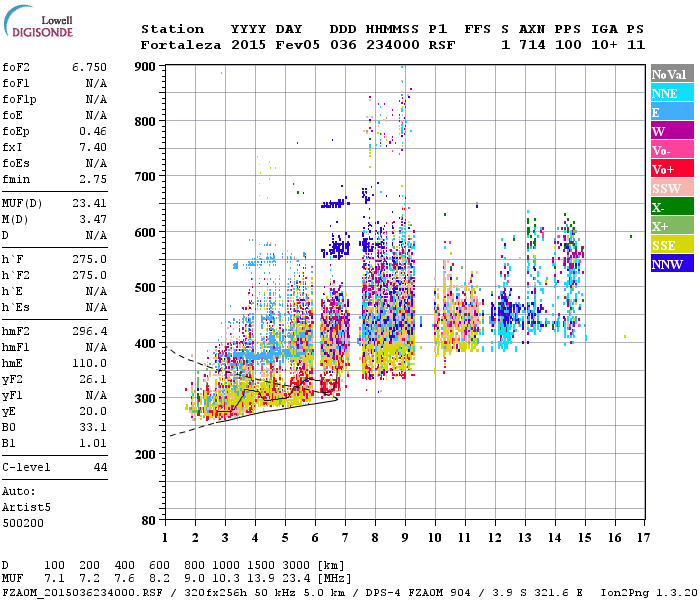Click the B0 value 33.1
700x600 pixels.
93,427
